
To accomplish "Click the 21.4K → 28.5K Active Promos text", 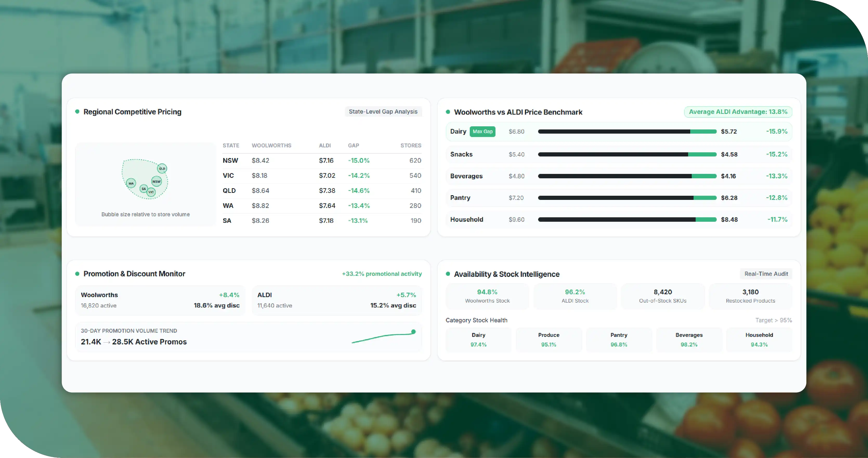I will point(134,342).
